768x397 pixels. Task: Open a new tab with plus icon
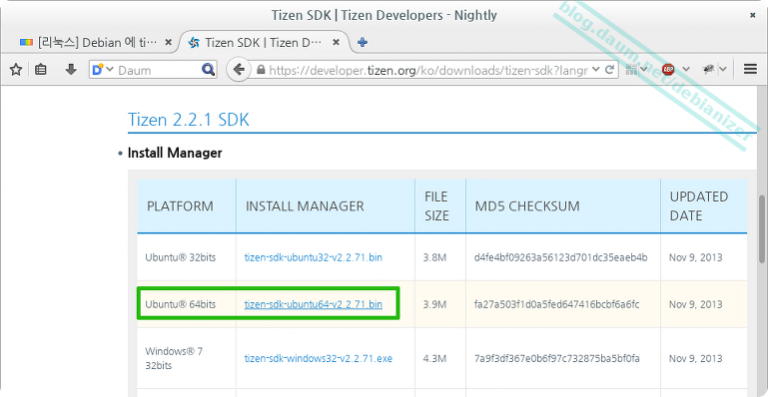coord(362,43)
